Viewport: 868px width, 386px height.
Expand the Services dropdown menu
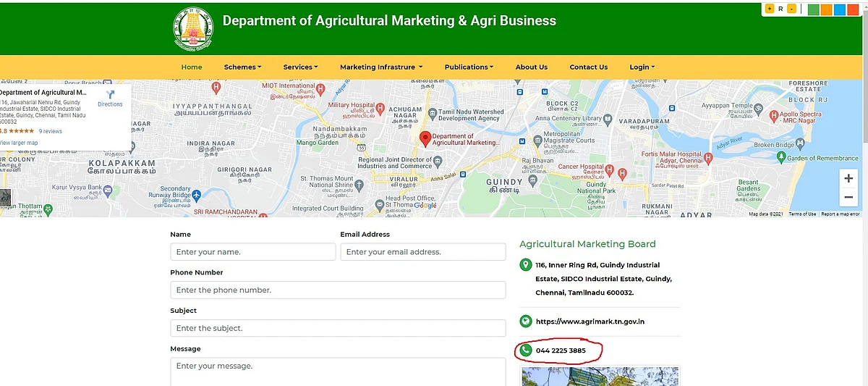[300, 67]
